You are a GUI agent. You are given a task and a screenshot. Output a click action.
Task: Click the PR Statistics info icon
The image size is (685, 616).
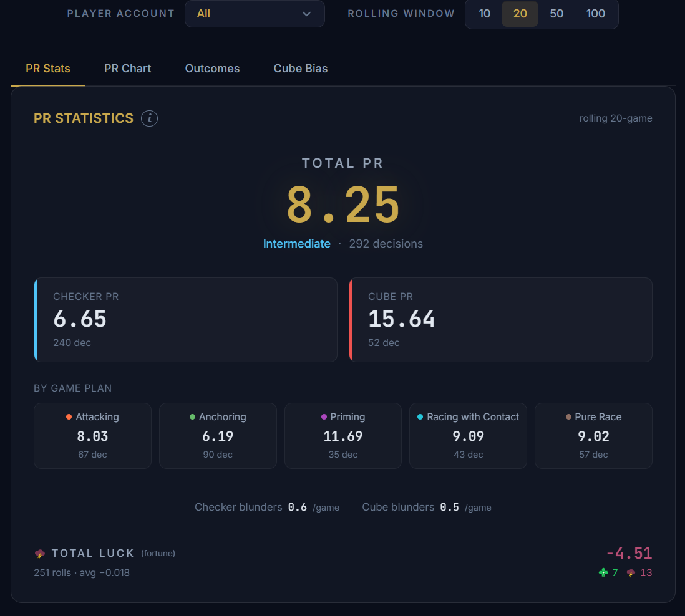(x=149, y=118)
